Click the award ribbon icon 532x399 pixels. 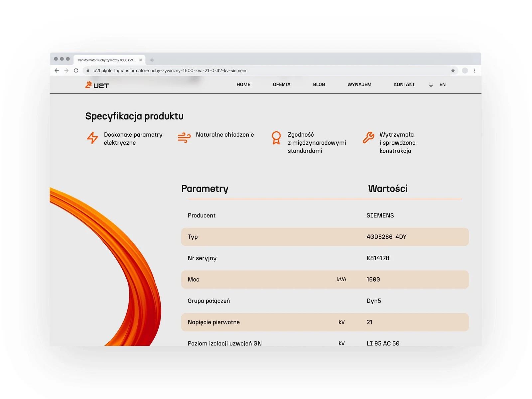click(276, 138)
